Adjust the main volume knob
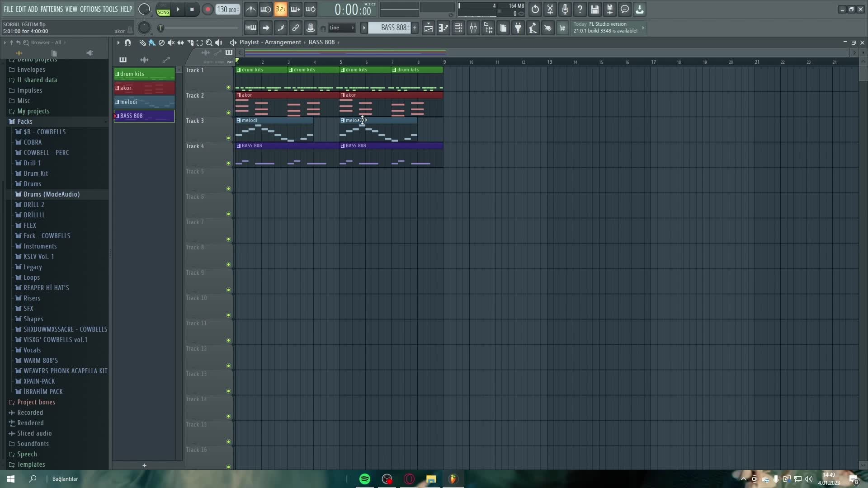This screenshot has width=868, height=488. point(144,9)
